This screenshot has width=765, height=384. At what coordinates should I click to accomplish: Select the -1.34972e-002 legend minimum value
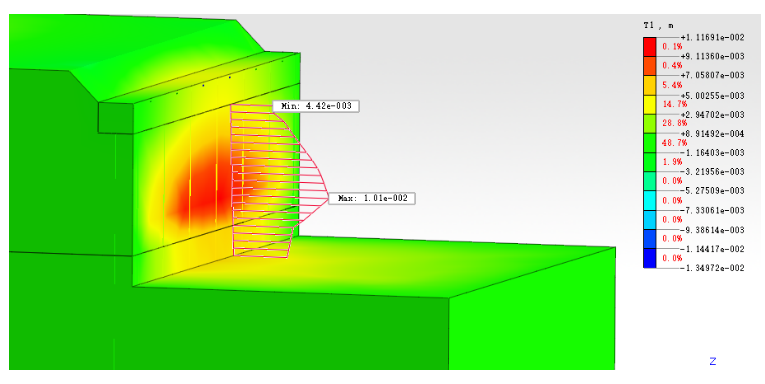point(712,268)
